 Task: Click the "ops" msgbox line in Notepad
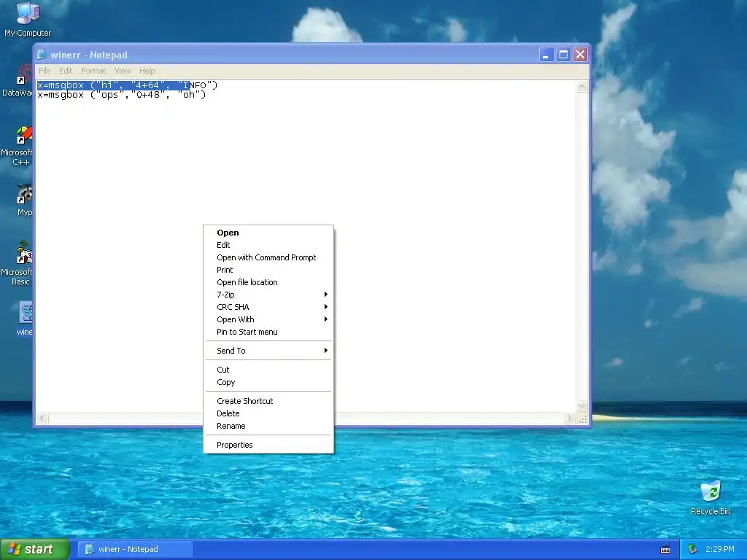[x=122, y=95]
